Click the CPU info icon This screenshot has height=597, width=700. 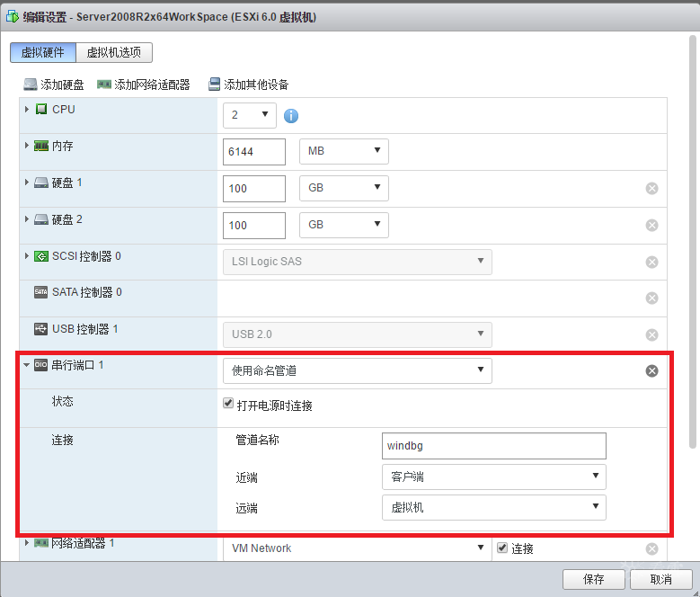[290, 116]
